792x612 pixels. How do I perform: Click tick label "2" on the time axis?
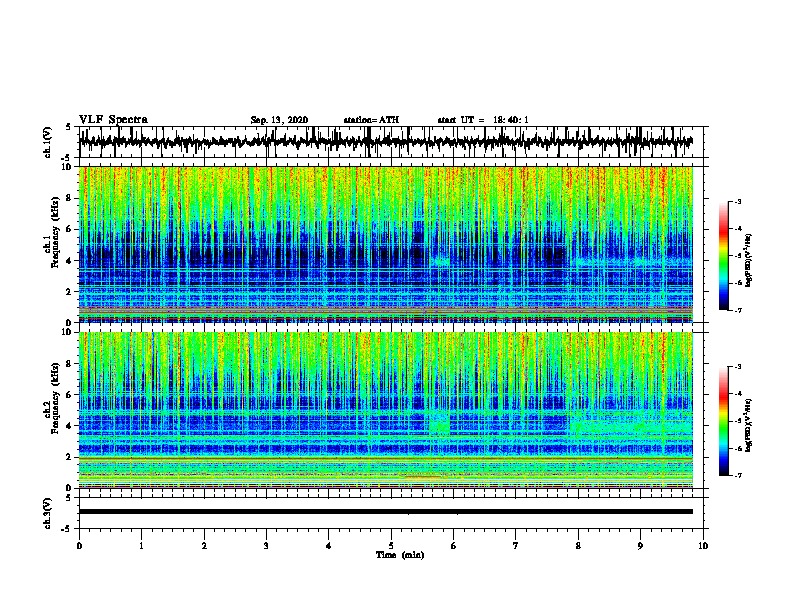[x=204, y=545]
